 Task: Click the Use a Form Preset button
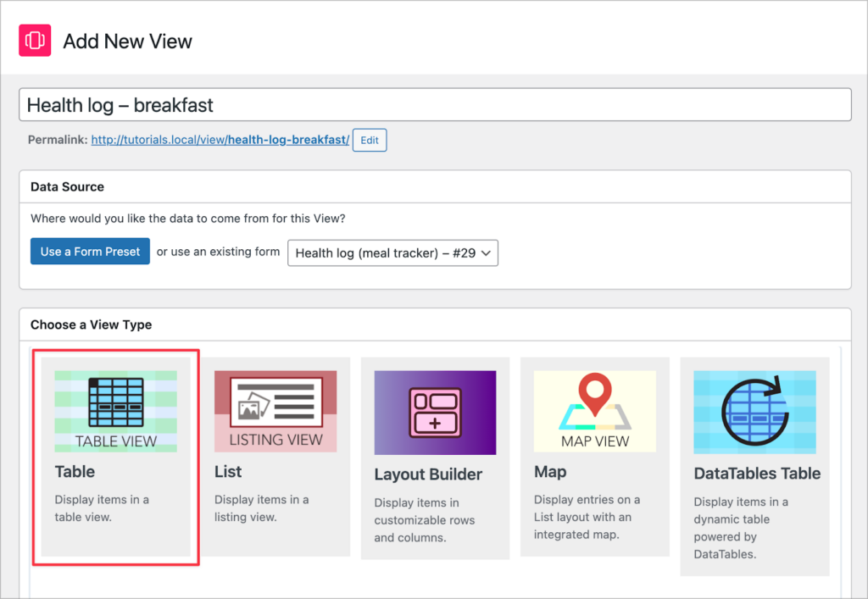click(x=90, y=252)
